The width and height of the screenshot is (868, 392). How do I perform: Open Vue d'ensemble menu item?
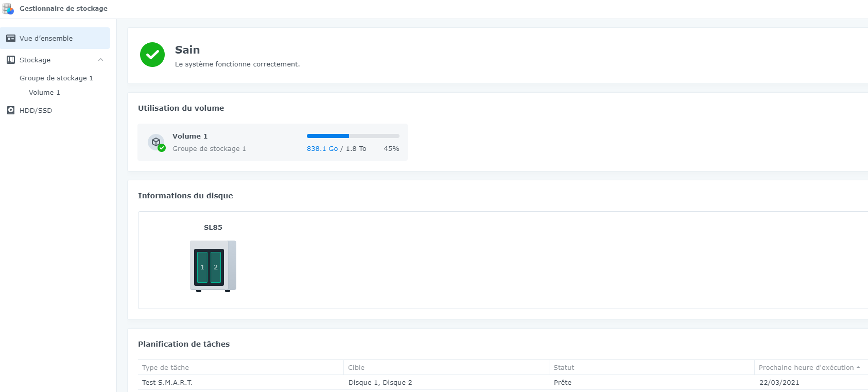(x=46, y=39)
